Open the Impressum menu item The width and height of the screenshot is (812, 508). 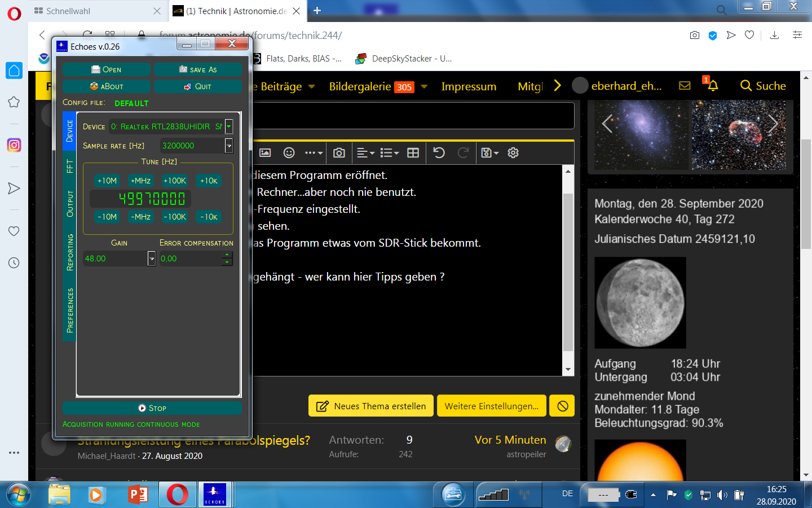(x=469, y=86)
